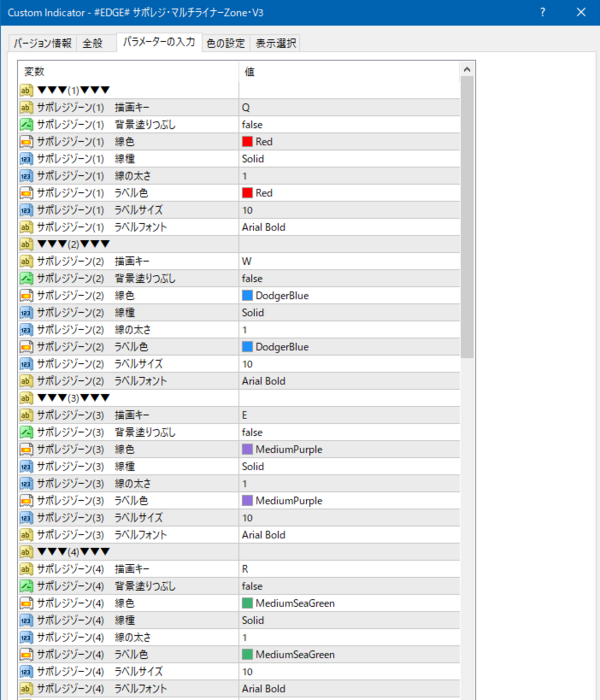Click red swatch of サポレジゾーン(1) ラベル色

pos(247,193)
